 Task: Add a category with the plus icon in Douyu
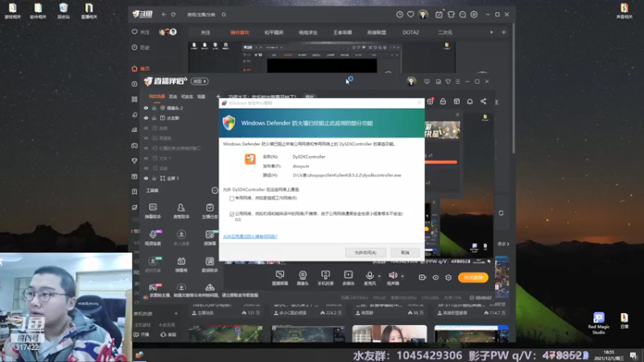[x=504, y=32]
